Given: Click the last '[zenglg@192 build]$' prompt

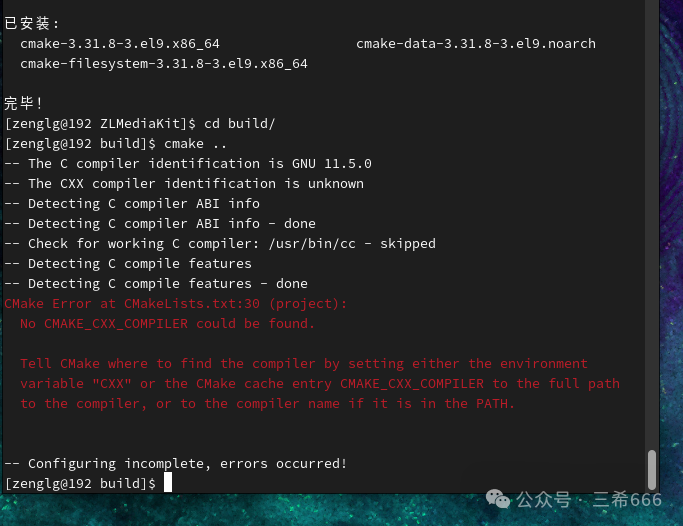Looking at the screenshot, I should pyautogui.click(x=80, y=483).
